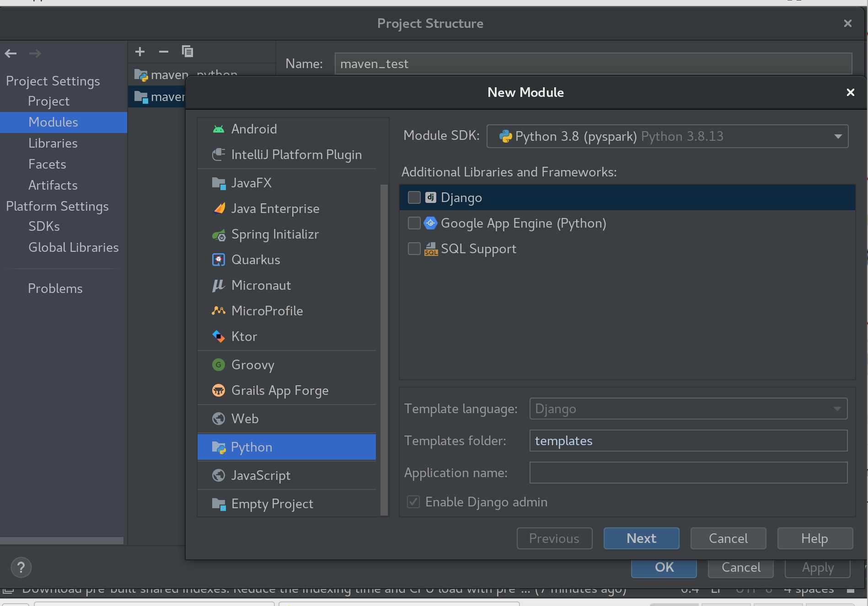Click Cancel in Project Structure window

click(x=741, y=568)
